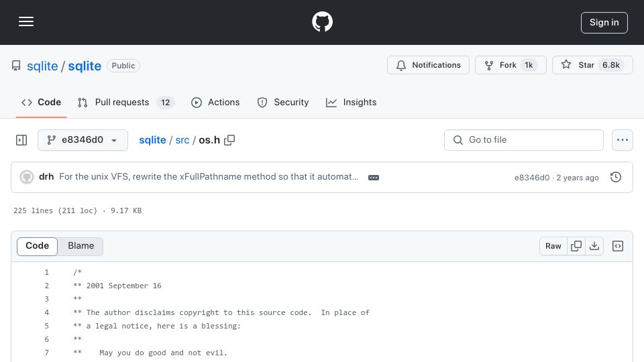
Task: Open the hamburger navigation menu
Action: (26, 21)
